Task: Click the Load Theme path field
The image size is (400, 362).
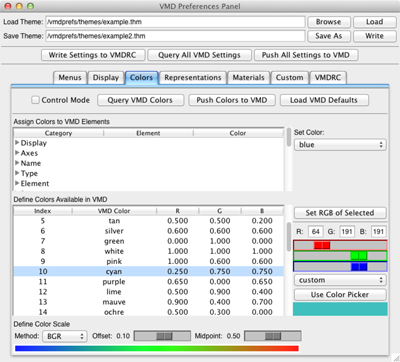Action: tap(175, 22)
